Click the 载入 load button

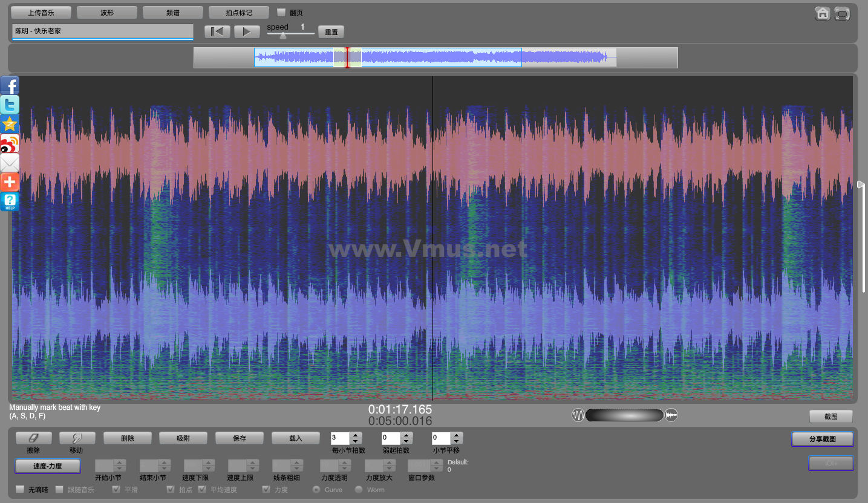(296, 438)
